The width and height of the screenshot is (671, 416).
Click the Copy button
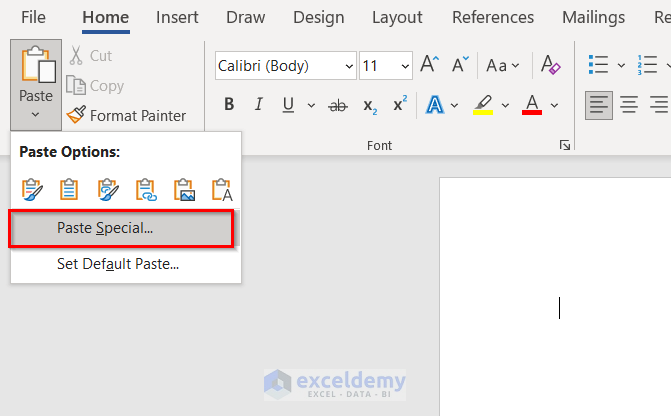click(x=96, y=86)
